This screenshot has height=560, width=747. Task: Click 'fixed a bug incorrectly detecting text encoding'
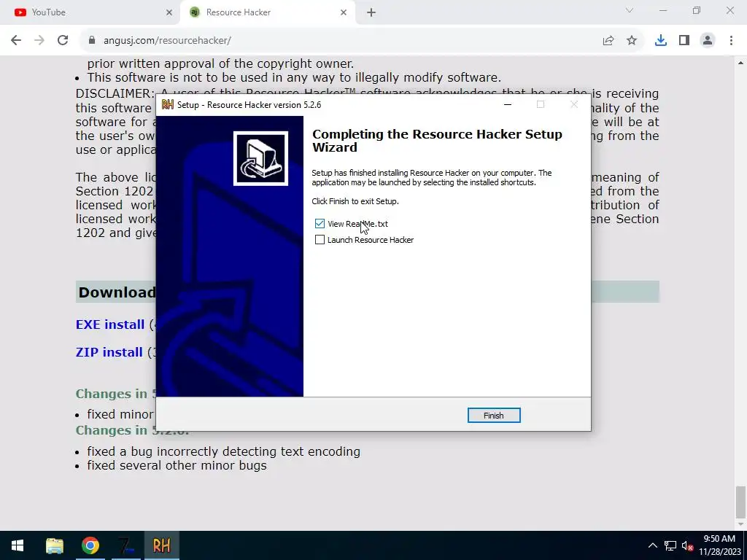tap(223, 451)
